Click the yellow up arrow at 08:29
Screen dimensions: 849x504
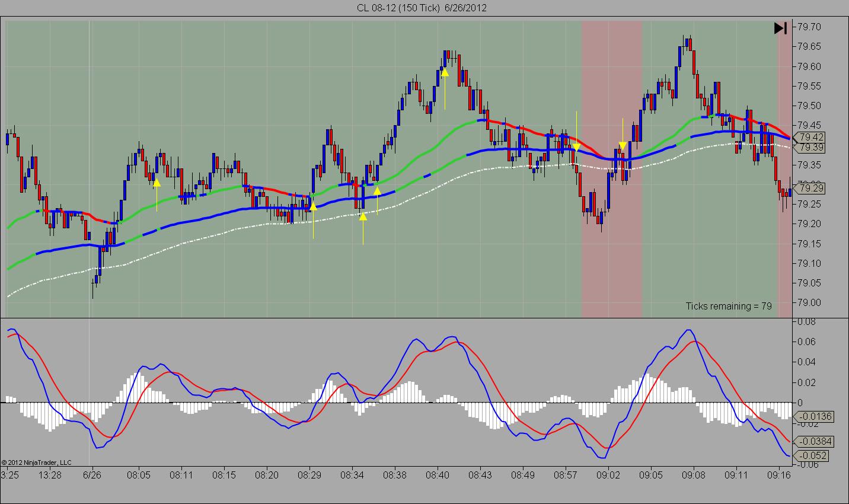tap(313, 206)
